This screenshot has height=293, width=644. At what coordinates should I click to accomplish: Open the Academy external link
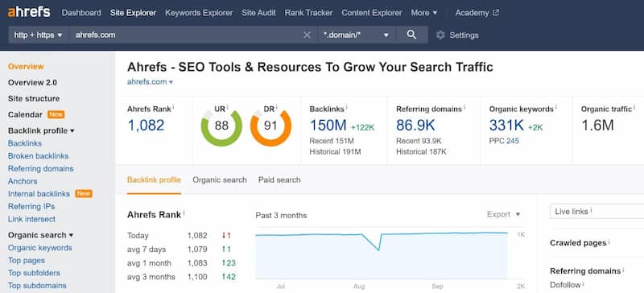[x=477, y=13]
